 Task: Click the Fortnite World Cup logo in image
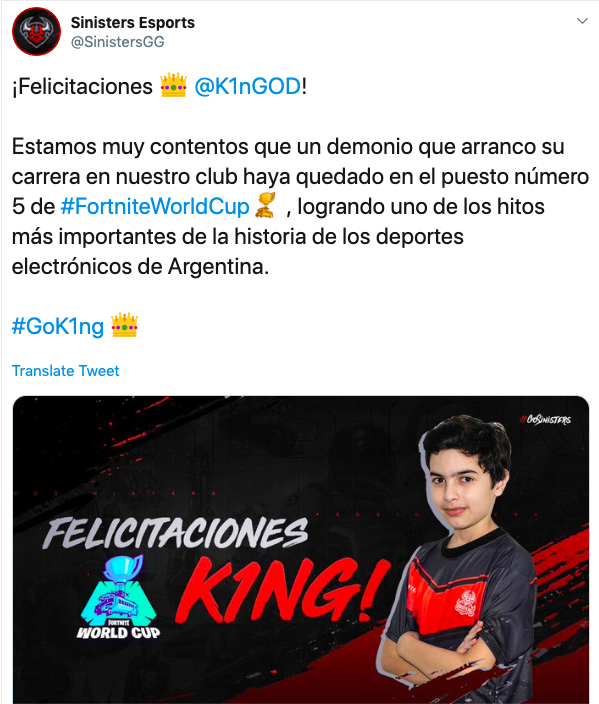pos(118,597)
